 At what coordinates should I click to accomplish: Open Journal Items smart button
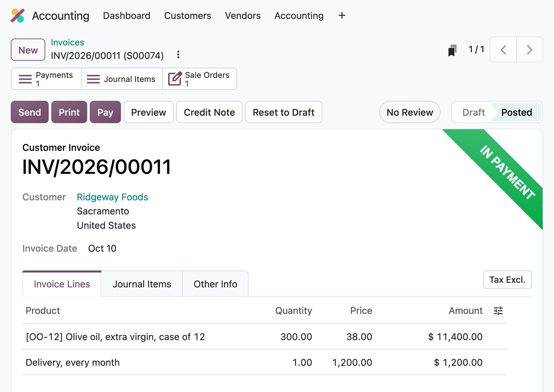(122, 79)
